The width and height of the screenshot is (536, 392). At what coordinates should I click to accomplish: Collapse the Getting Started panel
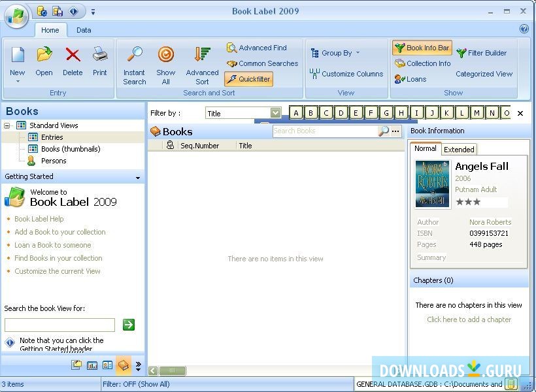[138, 178]
